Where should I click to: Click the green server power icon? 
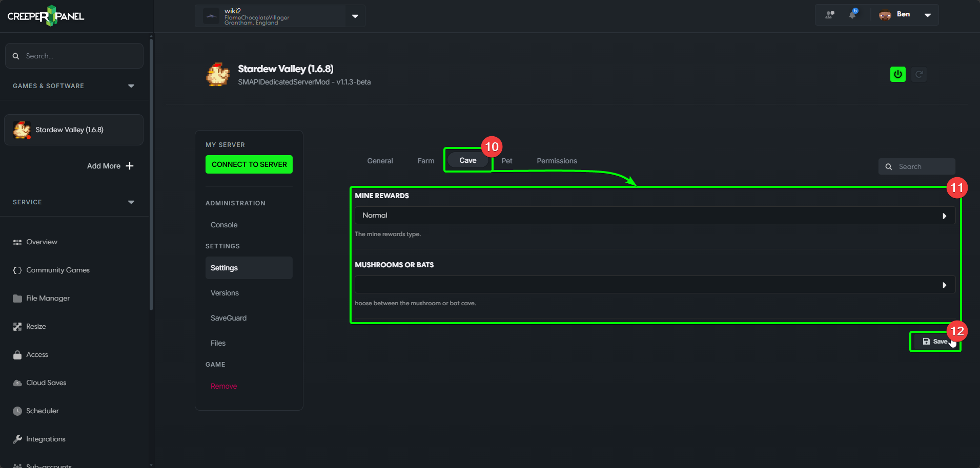pyautogui.click(x=897, y=74)
